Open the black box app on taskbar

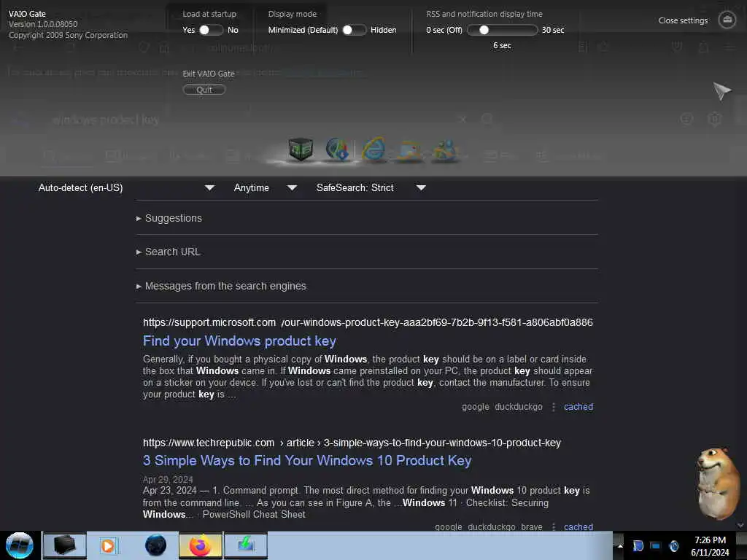click(x=65, y=545)
